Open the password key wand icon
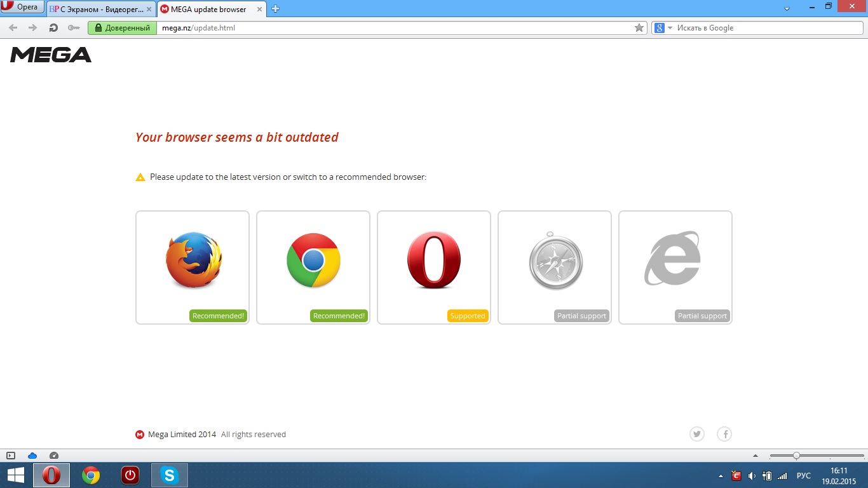868x488 pixels. click(74, 28)
